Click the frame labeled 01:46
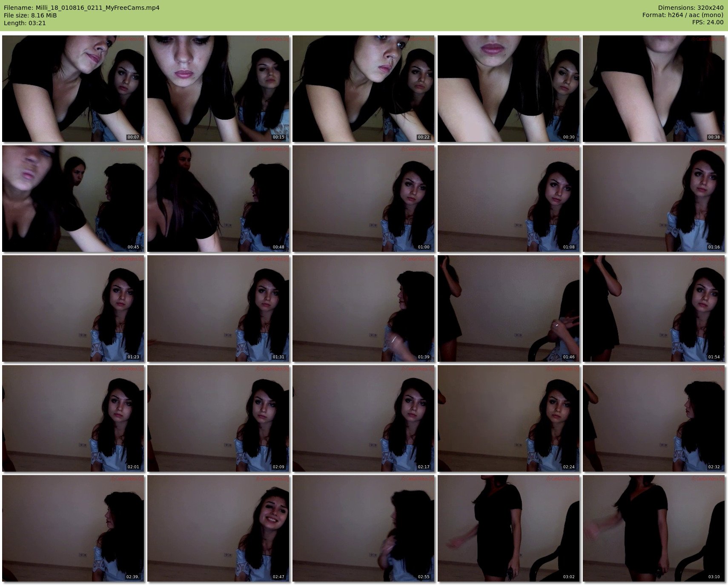This screenshot has width=728, height=585. pos(509,308)
